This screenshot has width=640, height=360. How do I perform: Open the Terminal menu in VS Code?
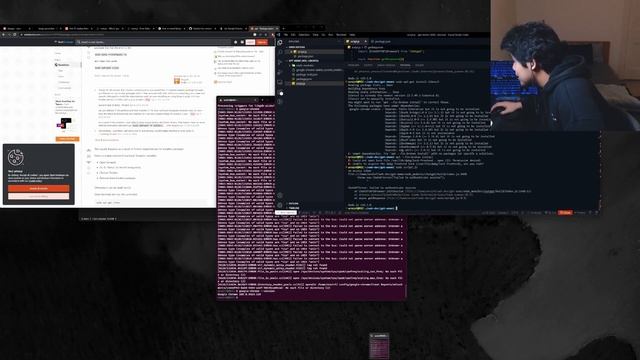[x=341, y=35]
